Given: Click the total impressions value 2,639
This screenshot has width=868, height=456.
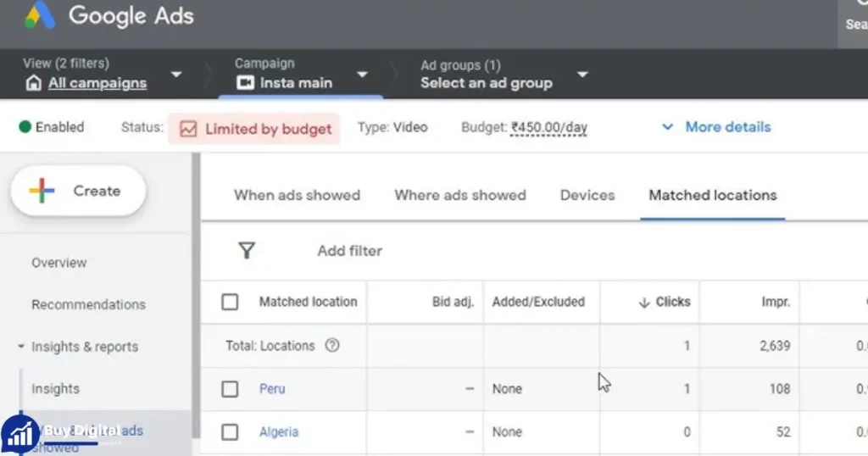Looking at the screenshot, I should point(775,346).
